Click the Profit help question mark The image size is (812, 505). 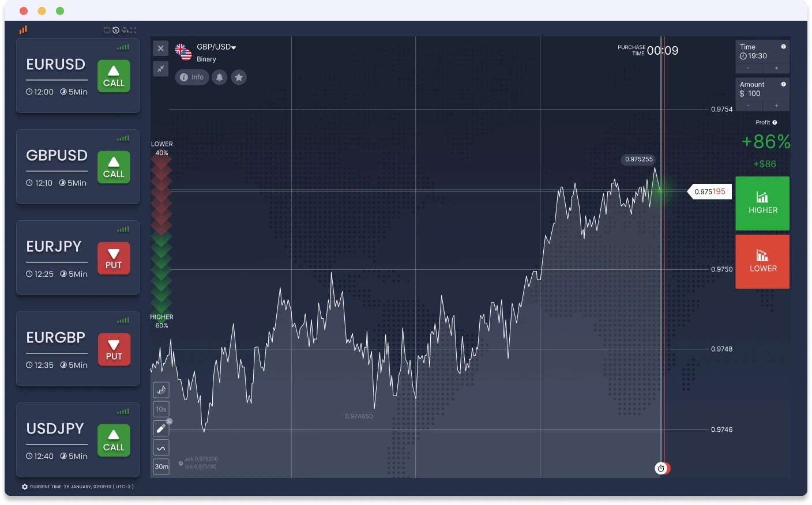(x=775, y=122)
